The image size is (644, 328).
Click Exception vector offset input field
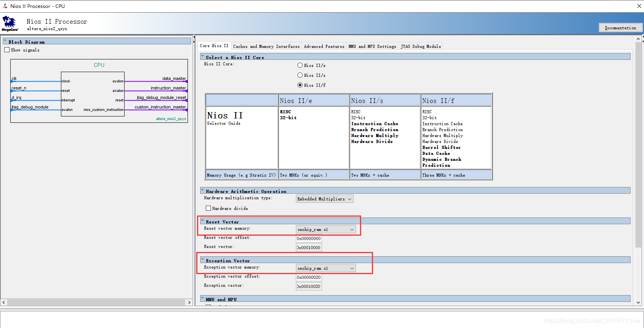[x=309, y=277]
